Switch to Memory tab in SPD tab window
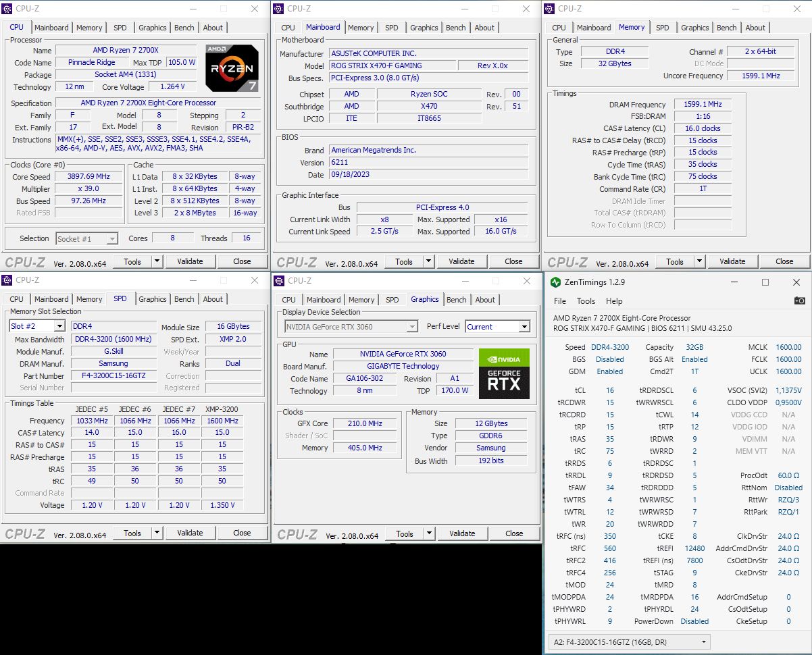The width and height of the screenshot is (812, 655). 89,299
